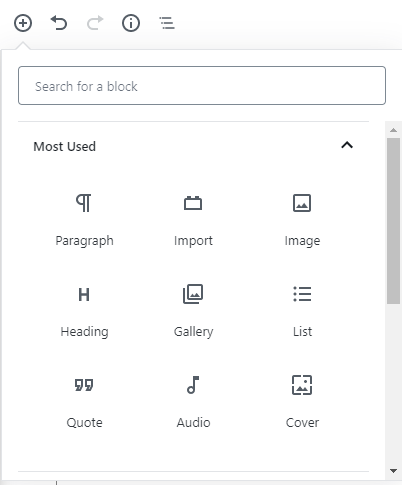Insert a Heading block

[84, 311]
